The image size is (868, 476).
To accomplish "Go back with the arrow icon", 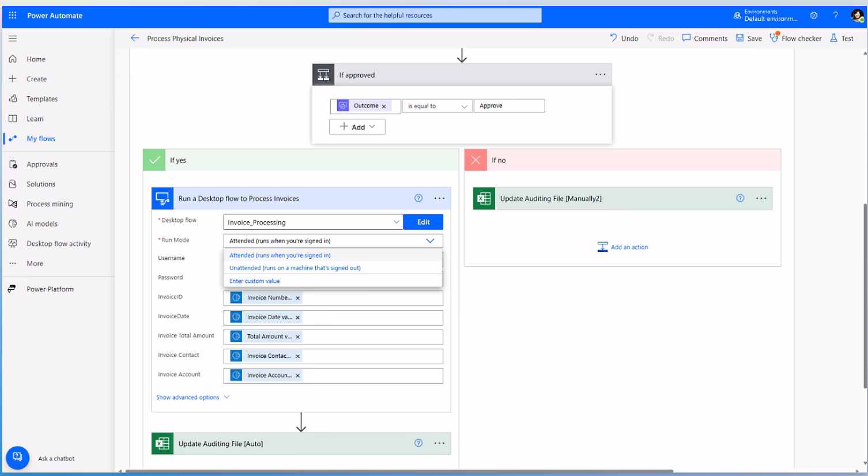I will pyautogui.click(x=135, y=38).
